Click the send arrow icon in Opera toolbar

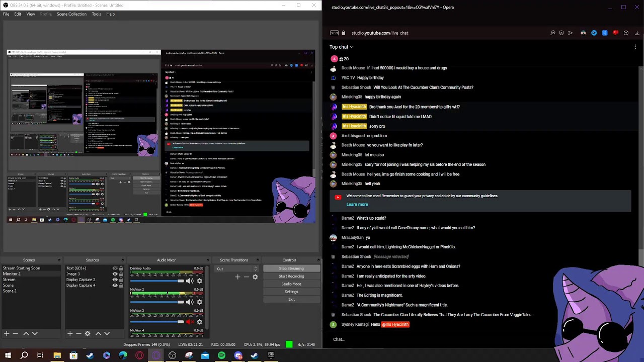[571, 33]
